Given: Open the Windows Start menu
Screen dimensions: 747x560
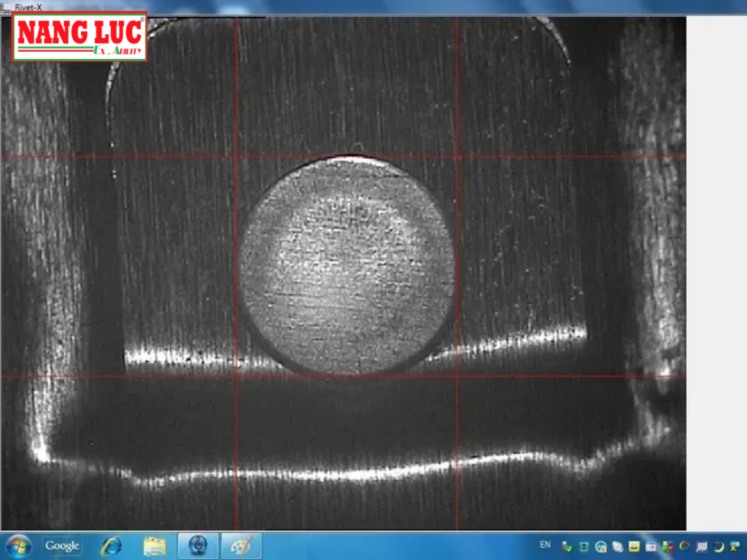Looking at the screenshot, I should tap(18, 545).
